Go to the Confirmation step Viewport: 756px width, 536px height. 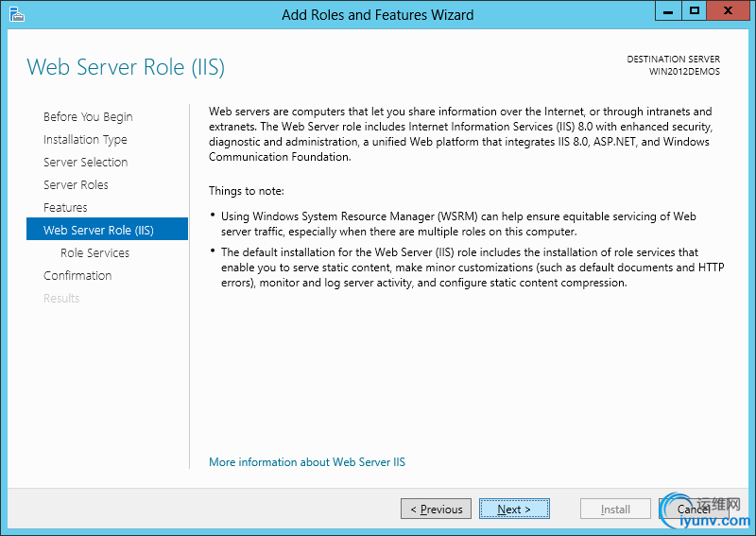click(x=77, y=275)
